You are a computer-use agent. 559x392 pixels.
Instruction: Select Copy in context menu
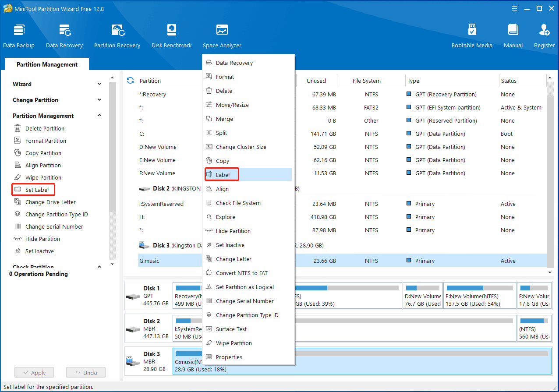(248, 161)
